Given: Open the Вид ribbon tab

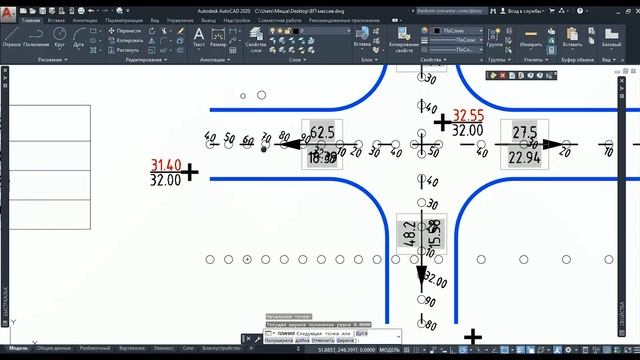Looking at the screenshot, I should (155, 20).
